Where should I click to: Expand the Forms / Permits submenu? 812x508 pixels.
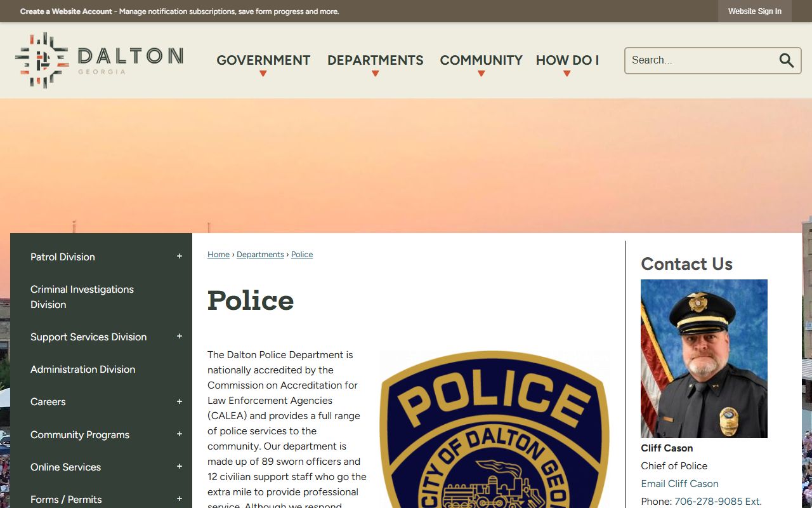[x=180, y=499]
